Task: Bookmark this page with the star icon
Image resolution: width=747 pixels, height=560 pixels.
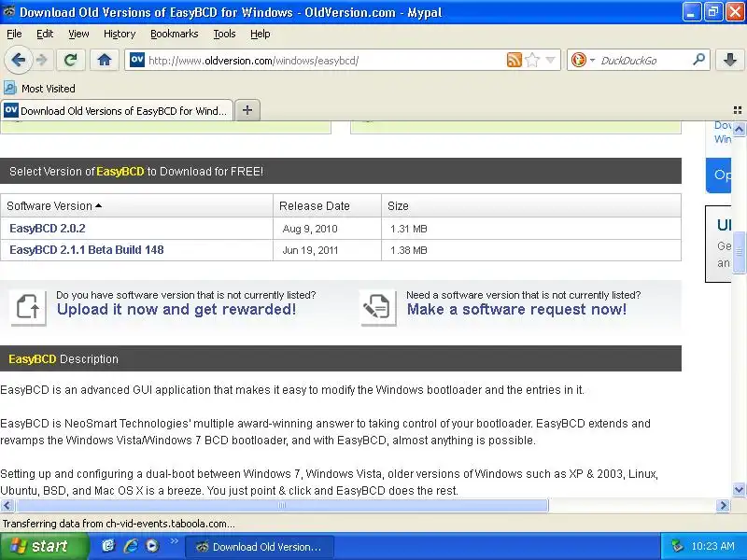Action: point(532,60)
